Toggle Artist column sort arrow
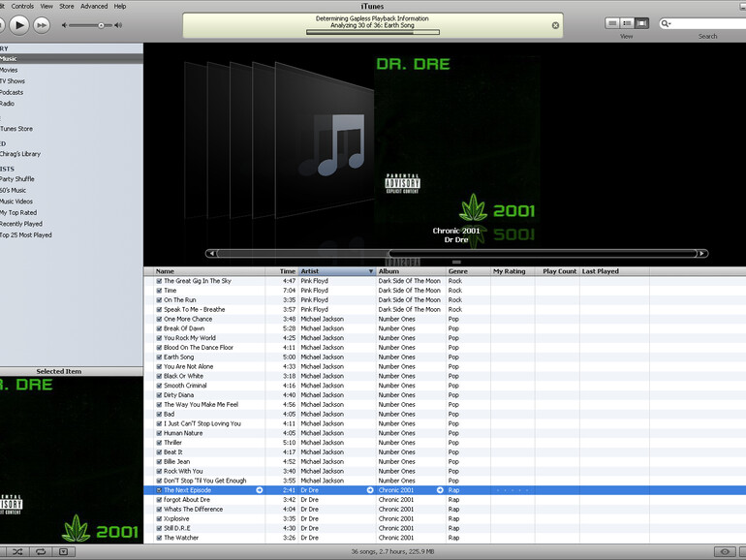 coord(371,271)
